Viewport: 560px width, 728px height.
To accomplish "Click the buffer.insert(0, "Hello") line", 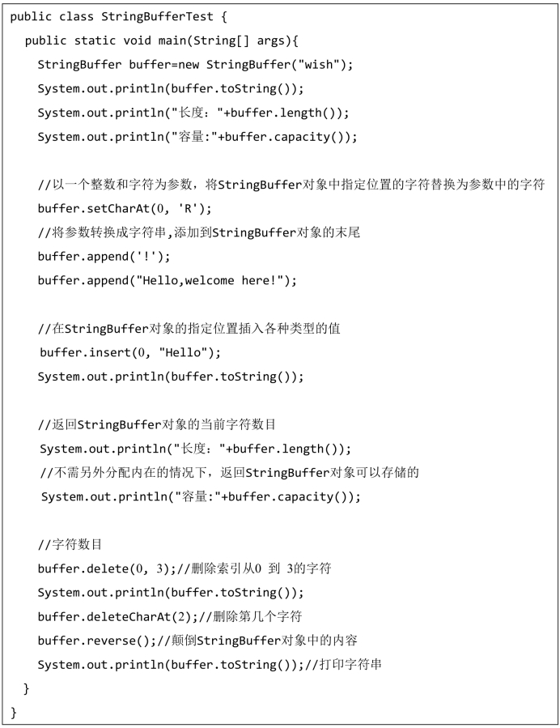I will [130, 353].
